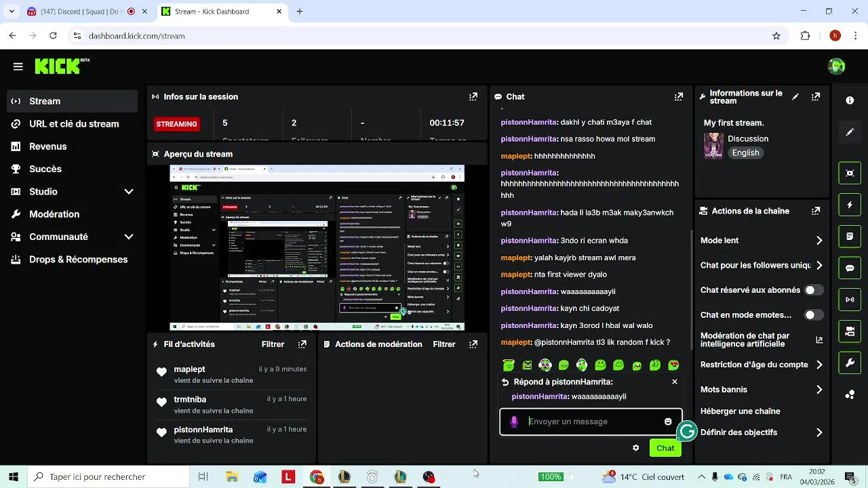Pop out Actions de modération panel
Screen dimensions: 868x488
473,344
